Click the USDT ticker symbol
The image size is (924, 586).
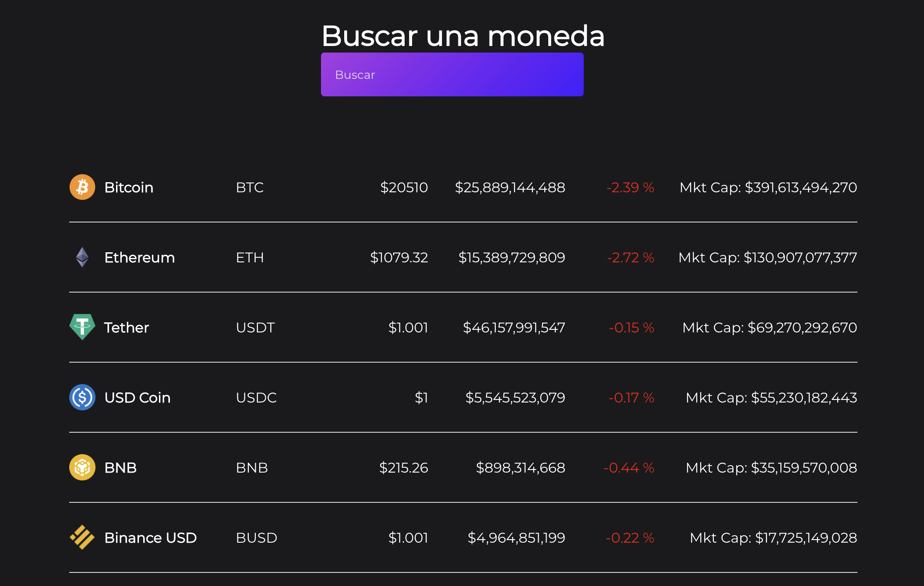point(255,328)
